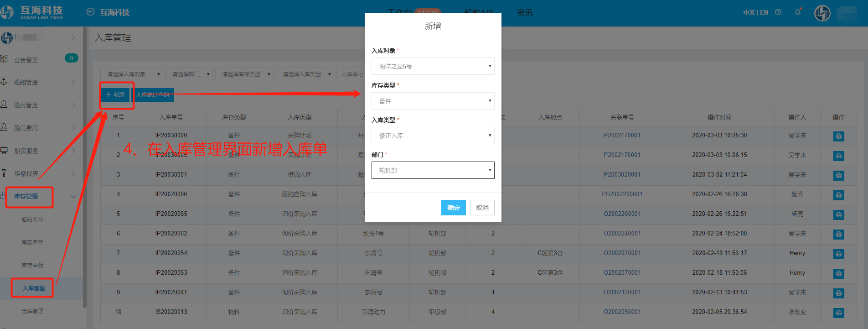Click the print icon for row IP20020065

[839, 214]
